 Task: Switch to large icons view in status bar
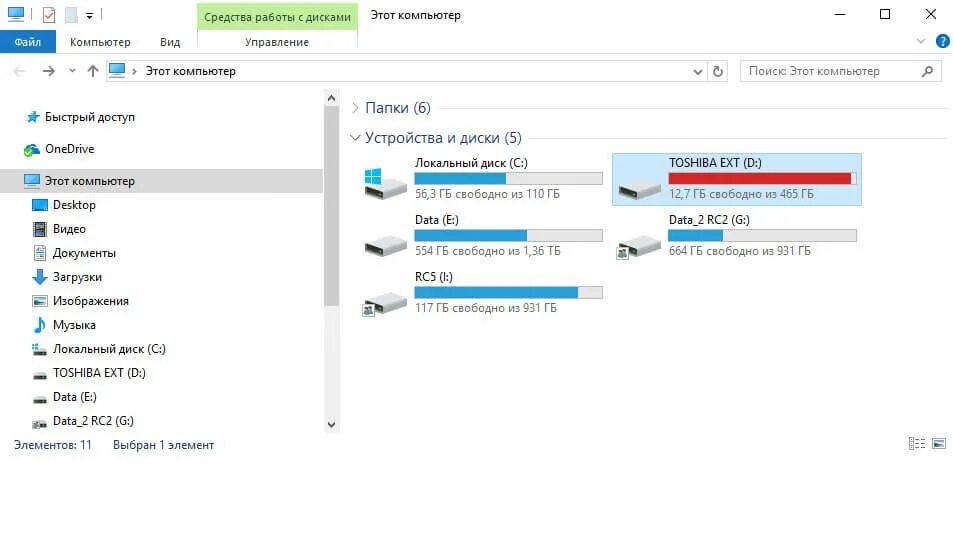point(939,444)
